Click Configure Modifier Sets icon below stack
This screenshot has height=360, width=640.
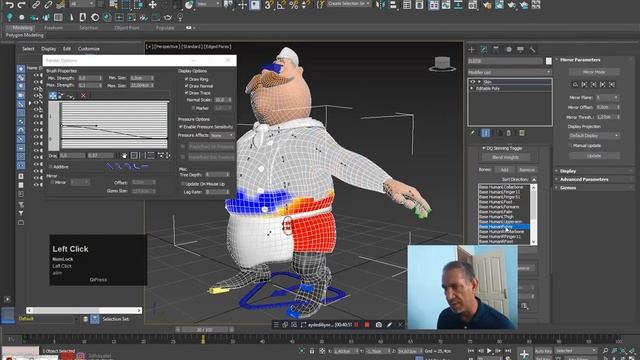click(522, 133)
